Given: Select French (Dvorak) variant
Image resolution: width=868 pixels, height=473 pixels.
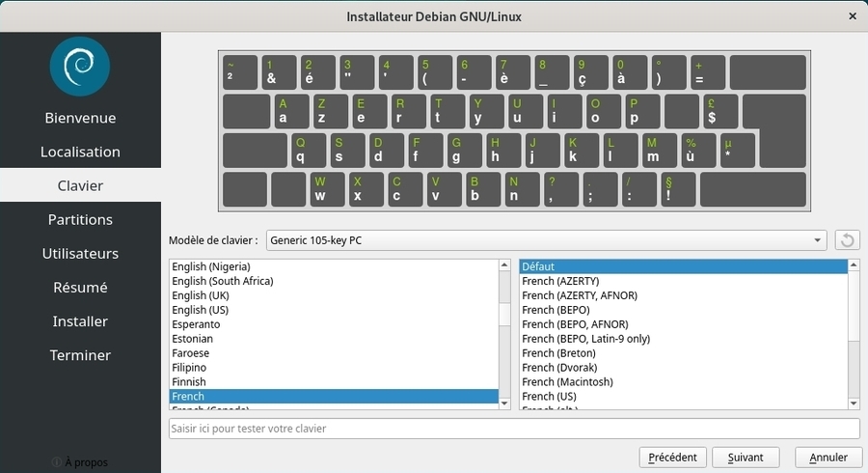Looking at the screenshot, I should [683, 367].
